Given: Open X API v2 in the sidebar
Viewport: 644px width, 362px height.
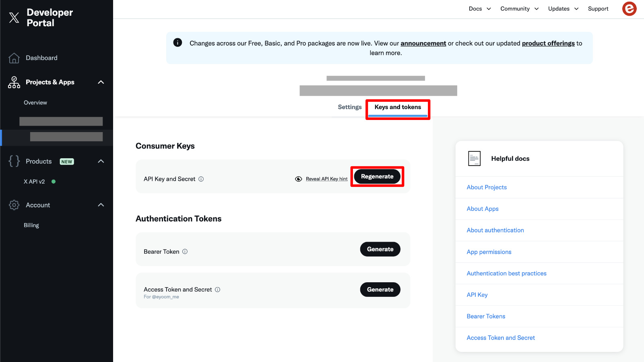Looking at the screenshot, I should click(34, 182).
